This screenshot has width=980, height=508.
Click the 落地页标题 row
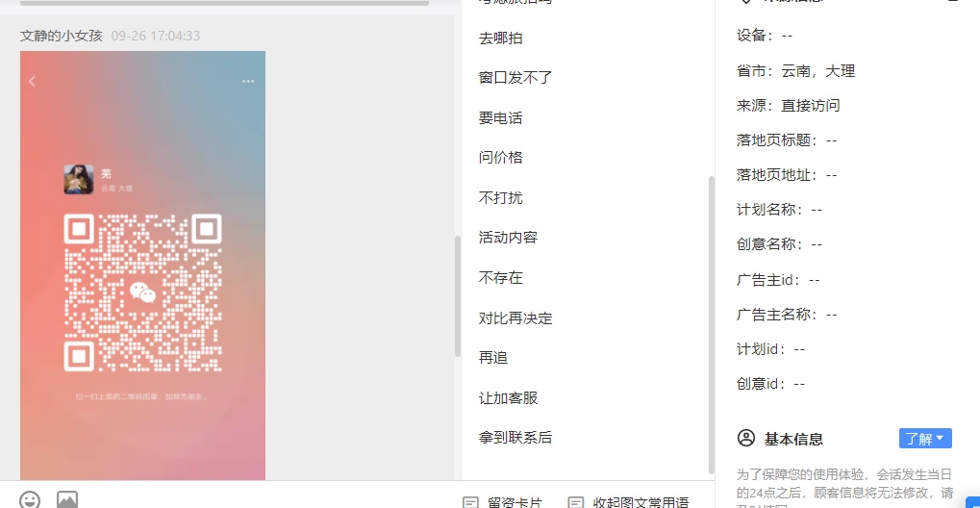pyautogui.click(x=787, y=140)
